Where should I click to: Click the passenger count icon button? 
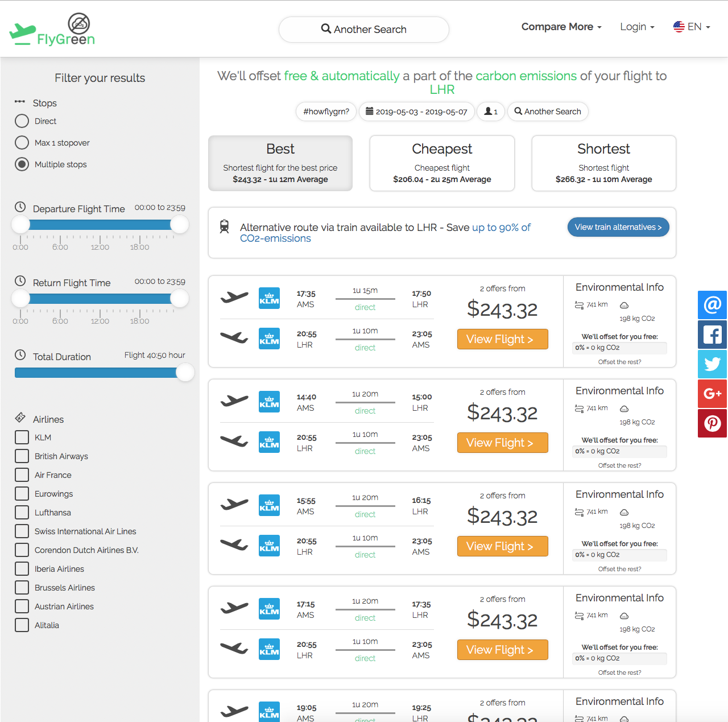(x=491, y=112)
